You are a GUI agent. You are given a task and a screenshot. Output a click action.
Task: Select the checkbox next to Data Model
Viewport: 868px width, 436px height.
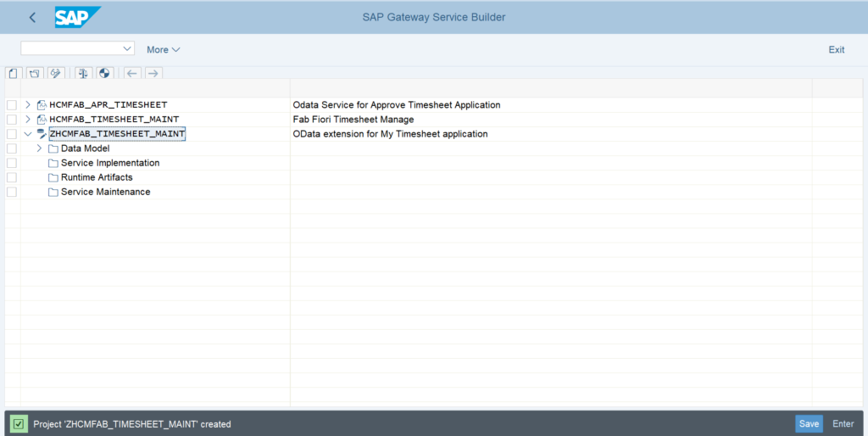pos(12,148)
